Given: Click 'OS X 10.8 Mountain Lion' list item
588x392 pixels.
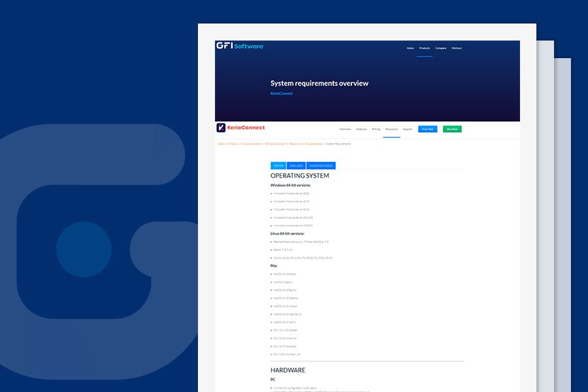Looking at the screenshot, I should [287, 355].
